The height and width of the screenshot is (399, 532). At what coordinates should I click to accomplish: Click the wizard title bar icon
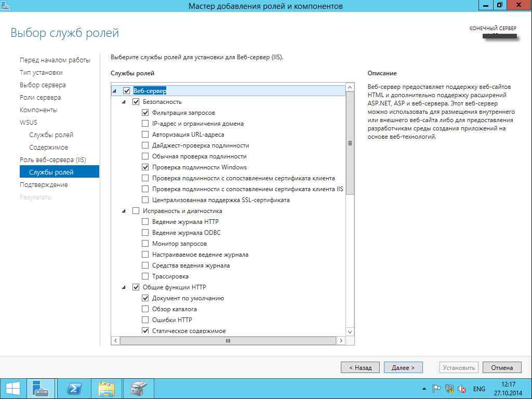(x=5, y=6)
